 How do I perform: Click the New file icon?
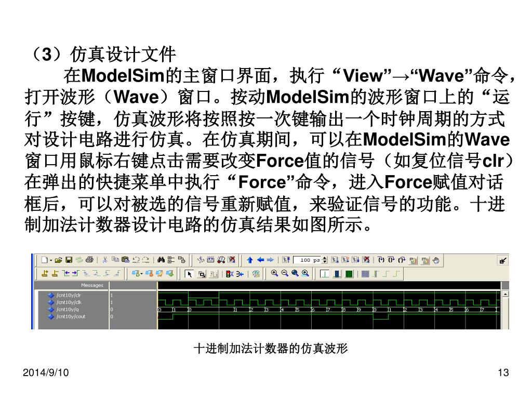click(x=45, y=260)
